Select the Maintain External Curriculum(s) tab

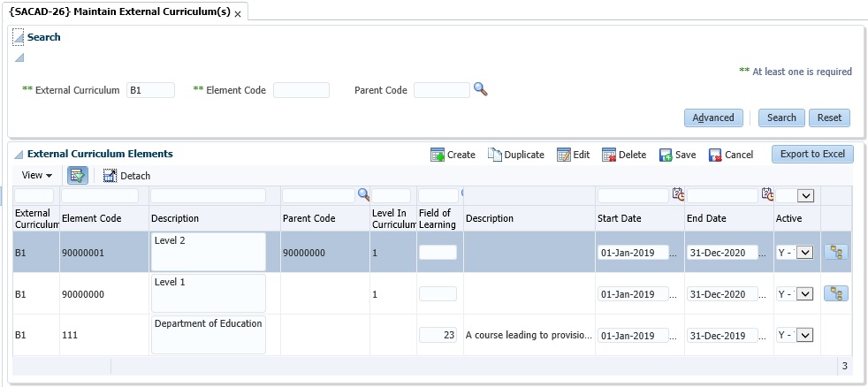(119, 12)
